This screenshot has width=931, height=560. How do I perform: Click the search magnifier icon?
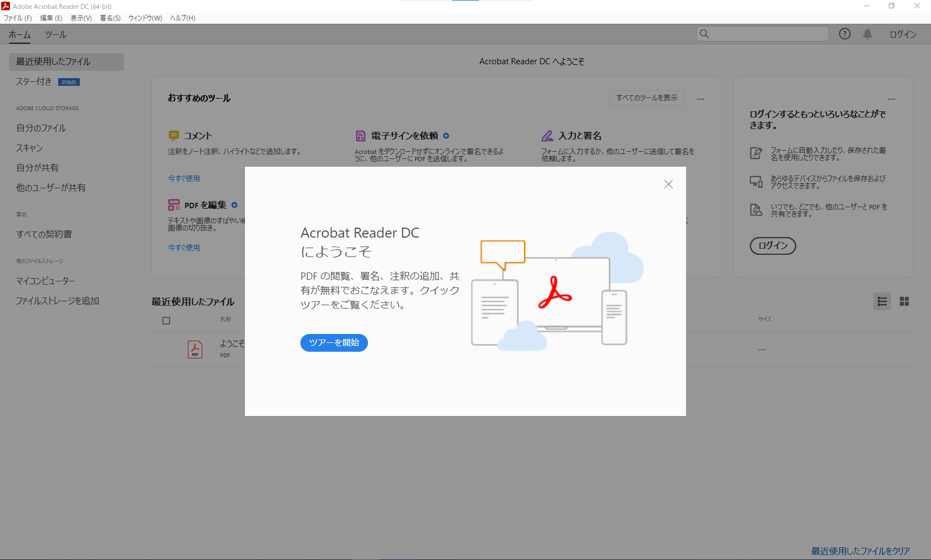pos(704,34)
